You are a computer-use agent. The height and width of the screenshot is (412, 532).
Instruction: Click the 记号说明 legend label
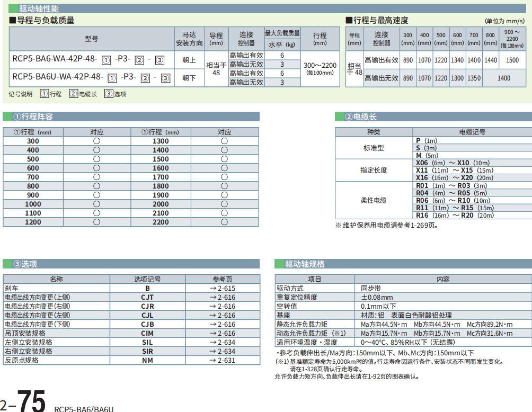[x=21, y=94]
